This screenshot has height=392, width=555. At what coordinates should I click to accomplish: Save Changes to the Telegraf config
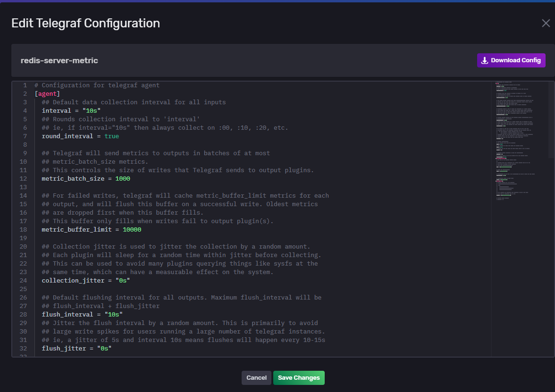(x=299, y=378)
